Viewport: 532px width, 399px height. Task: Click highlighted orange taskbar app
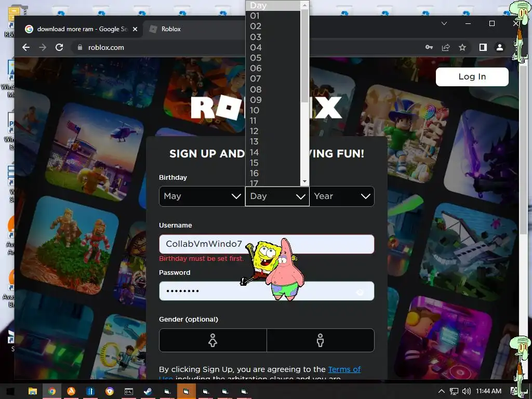[186, 391]
